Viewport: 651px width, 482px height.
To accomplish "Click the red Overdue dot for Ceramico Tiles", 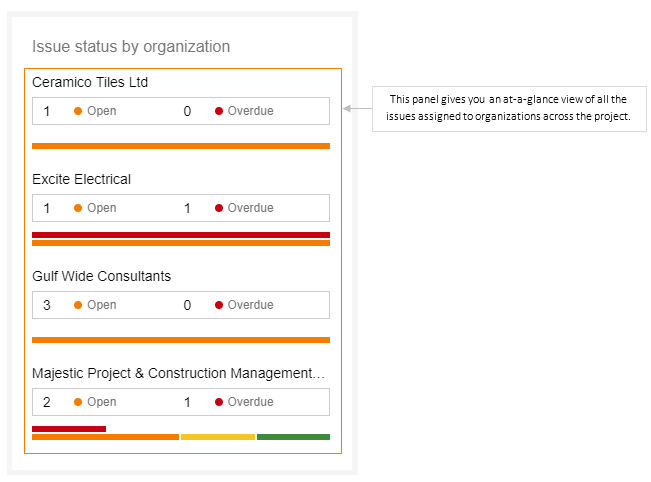I will tap(219, 111).
